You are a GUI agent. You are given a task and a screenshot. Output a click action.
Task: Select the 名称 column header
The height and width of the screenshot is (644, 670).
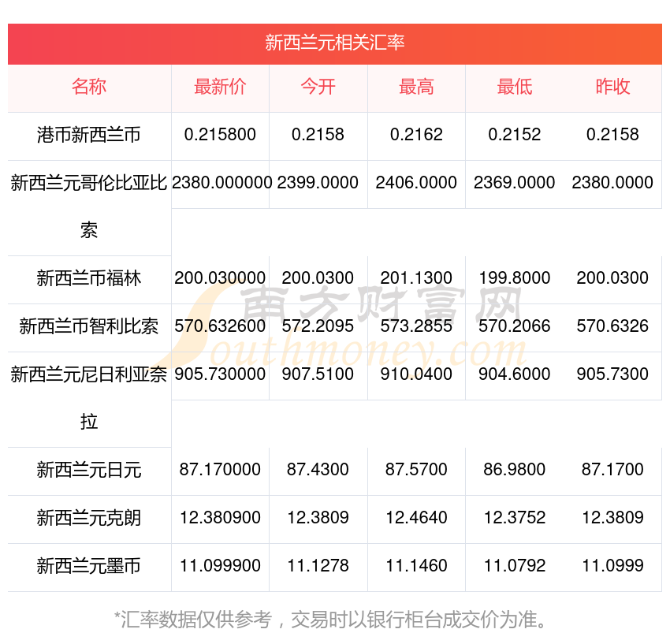(x=89, y=87)
